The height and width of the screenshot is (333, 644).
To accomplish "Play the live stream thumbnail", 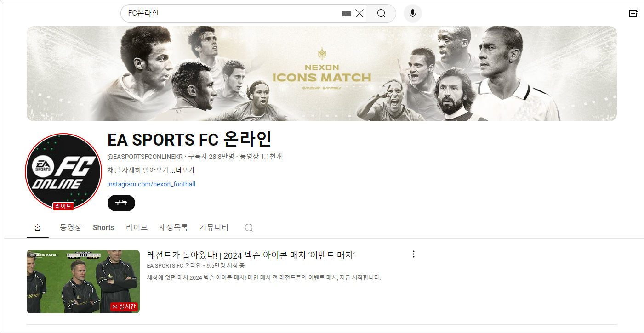I will click(x=83, y=282).
